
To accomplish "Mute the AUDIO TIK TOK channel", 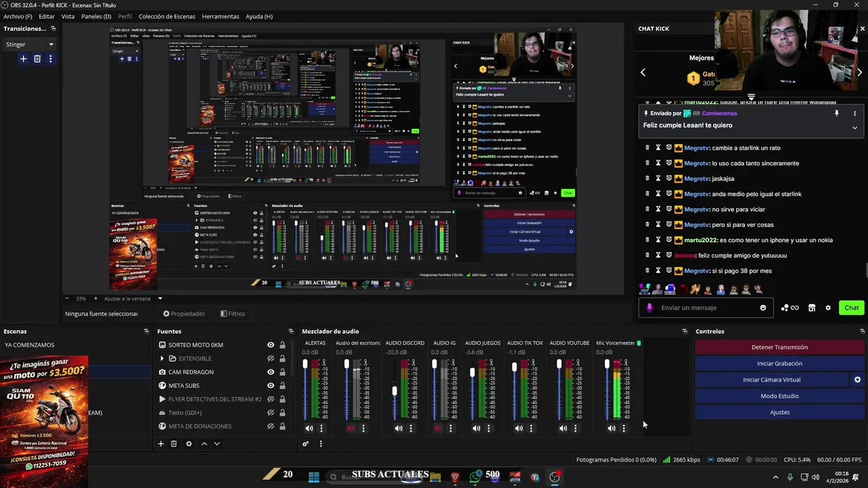I will coord(519,428).
